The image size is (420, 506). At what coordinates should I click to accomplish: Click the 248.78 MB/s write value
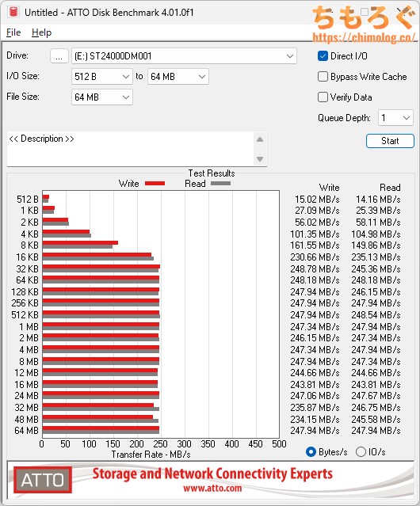315,268
